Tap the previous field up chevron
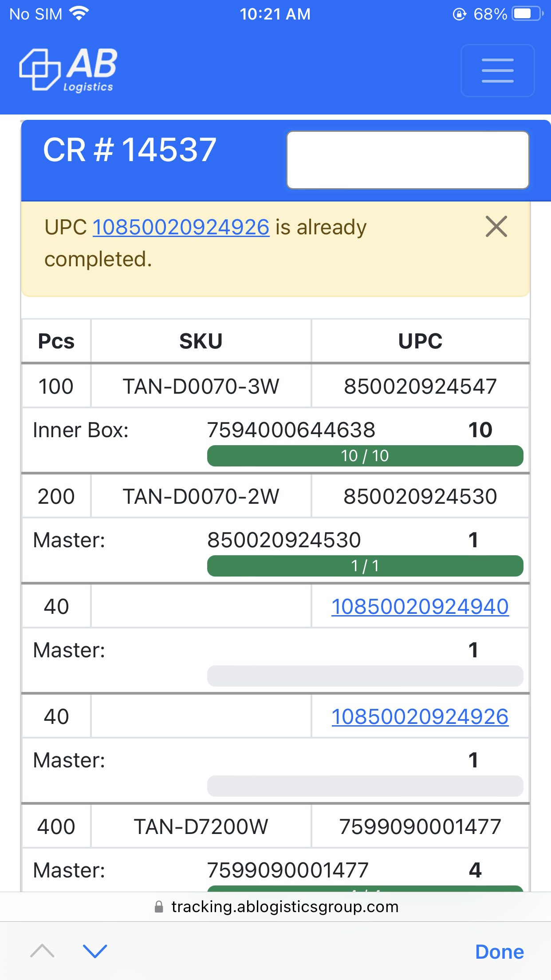Viewport: 551px width, 980px height. 42,951
